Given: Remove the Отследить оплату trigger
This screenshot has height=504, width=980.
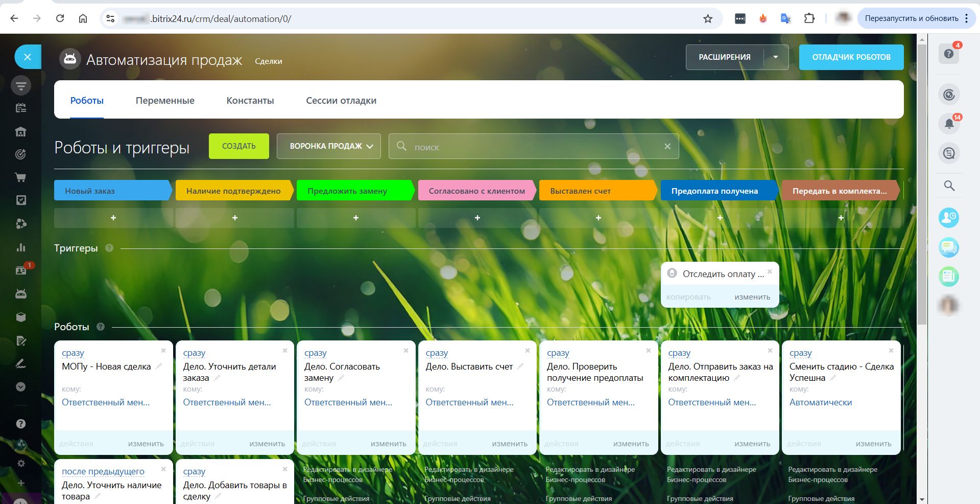Looking at the screenshot, I should 770,271.
